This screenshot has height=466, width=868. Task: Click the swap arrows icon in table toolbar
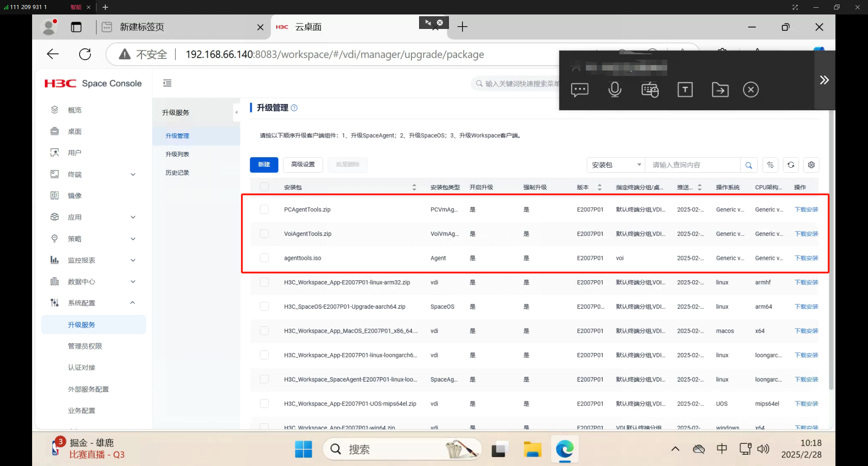pyautogui.click(x=770, y=165)
